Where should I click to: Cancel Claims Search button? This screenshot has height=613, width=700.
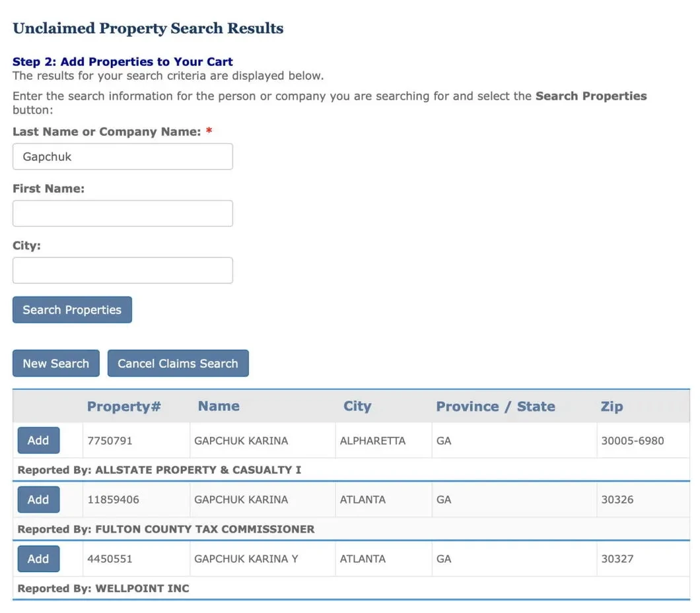178,364
